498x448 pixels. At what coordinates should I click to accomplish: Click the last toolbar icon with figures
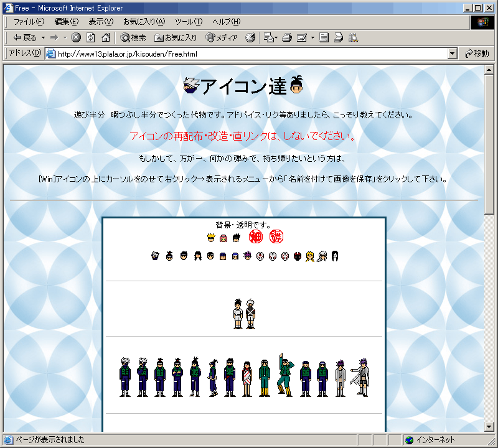tap(353, 38)
